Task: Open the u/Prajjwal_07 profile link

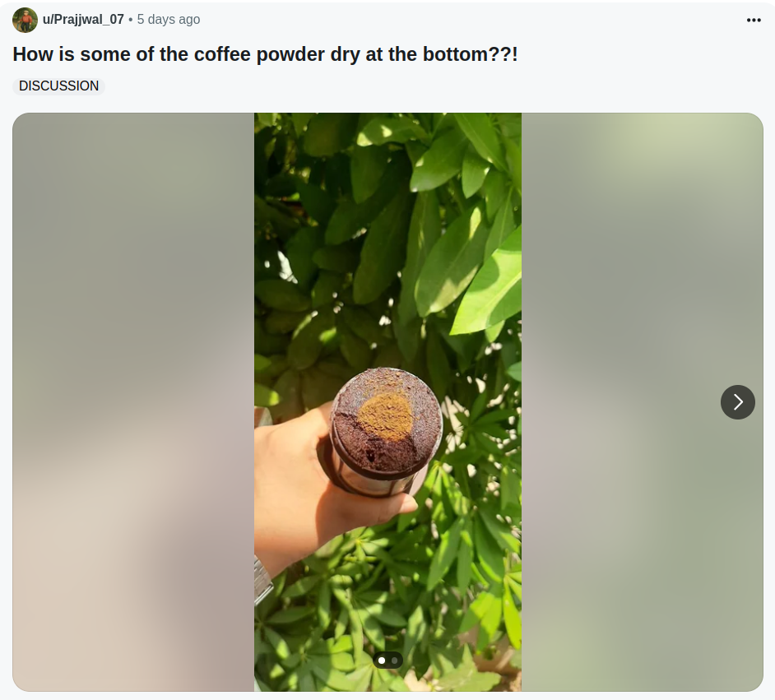Action: tap(83, 19)
